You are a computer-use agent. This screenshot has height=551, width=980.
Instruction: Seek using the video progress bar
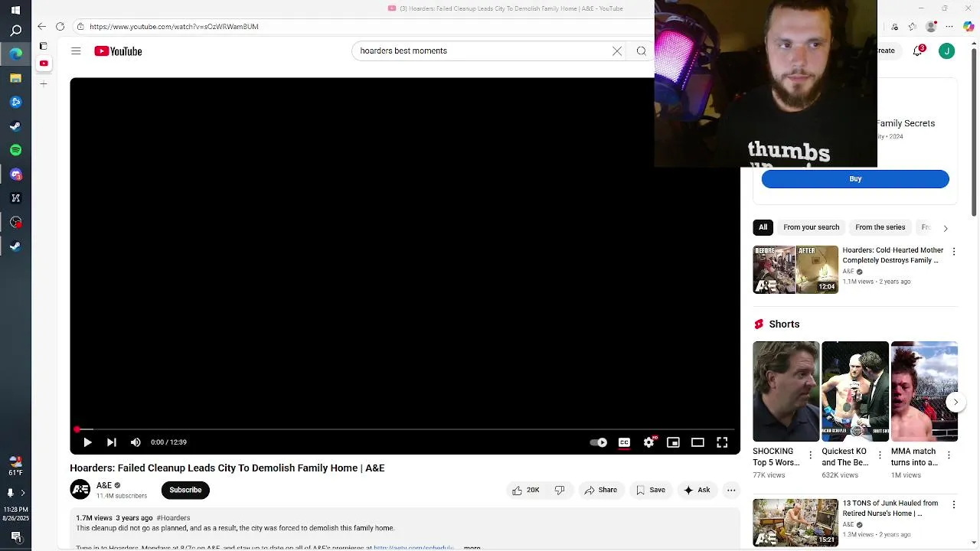pyautogui.click(x=405, y=429)
